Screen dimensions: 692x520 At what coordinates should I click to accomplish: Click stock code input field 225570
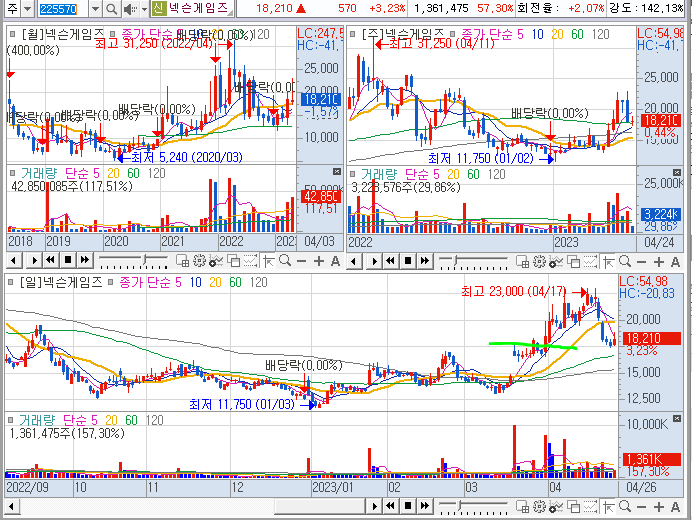click(x=63, y=8)
